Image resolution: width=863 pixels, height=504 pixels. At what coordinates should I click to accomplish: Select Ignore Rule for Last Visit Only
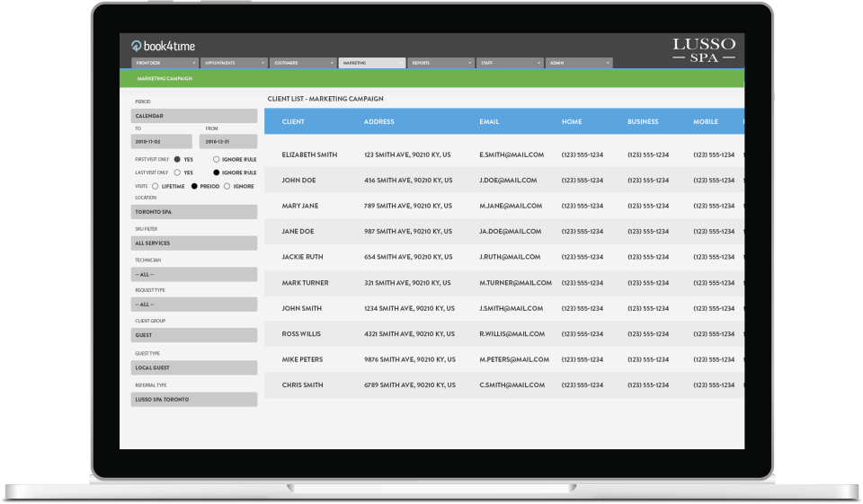[x=217, y=172]
